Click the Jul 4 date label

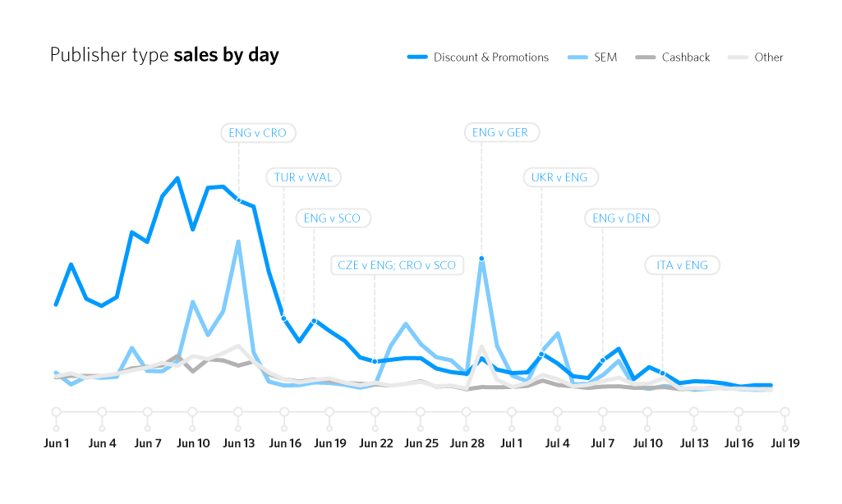[557, 443]
